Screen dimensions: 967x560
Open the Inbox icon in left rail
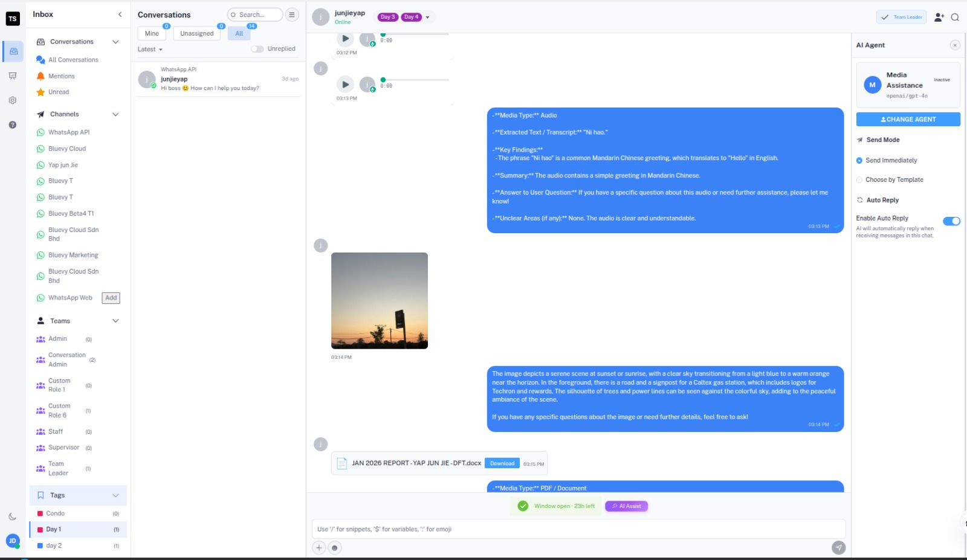(x=13, y=51)
